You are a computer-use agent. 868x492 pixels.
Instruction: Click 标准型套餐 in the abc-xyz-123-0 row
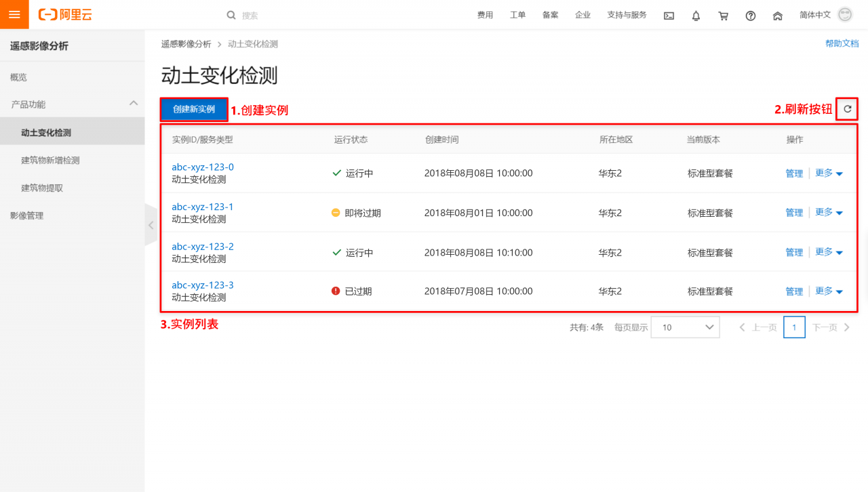(x=710, y=173)
